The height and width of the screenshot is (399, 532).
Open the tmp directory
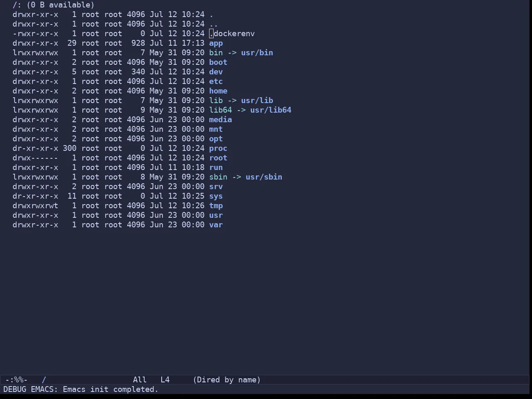(216, 206)
